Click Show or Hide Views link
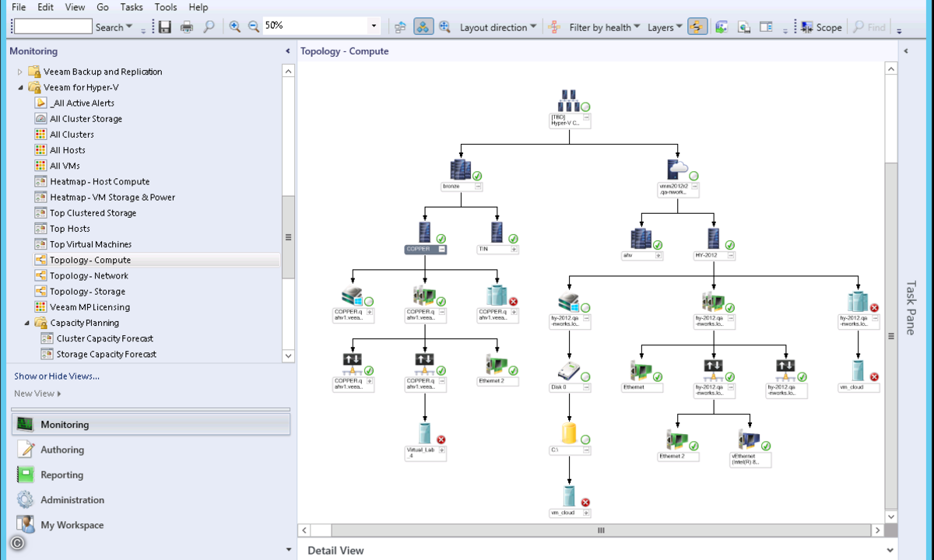This screenshot has height=560, width=934. click(57, 376)
